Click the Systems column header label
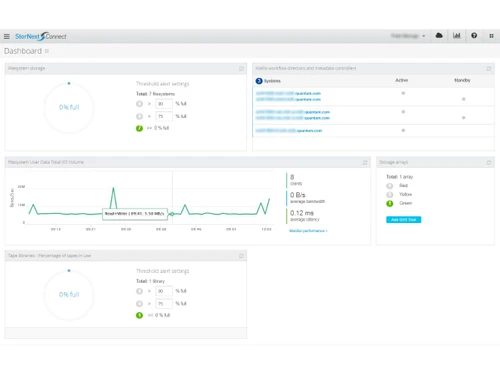 (272, 81)
